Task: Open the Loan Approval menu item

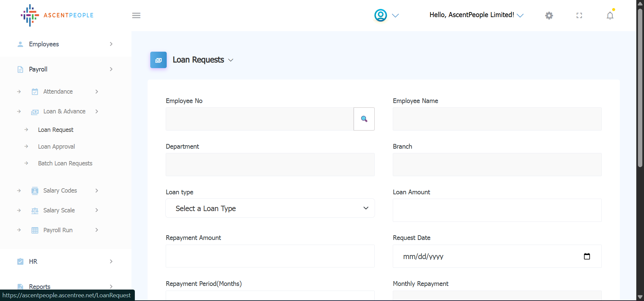Action: [x=56, y=147]
